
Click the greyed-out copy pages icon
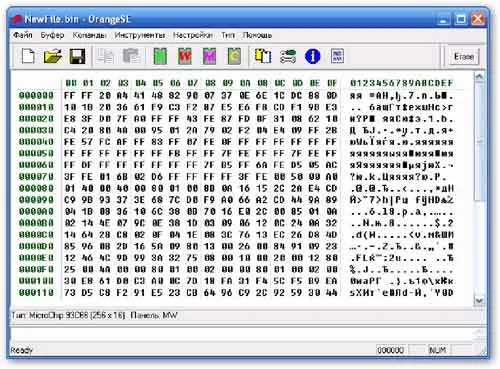tap(106, 56)
